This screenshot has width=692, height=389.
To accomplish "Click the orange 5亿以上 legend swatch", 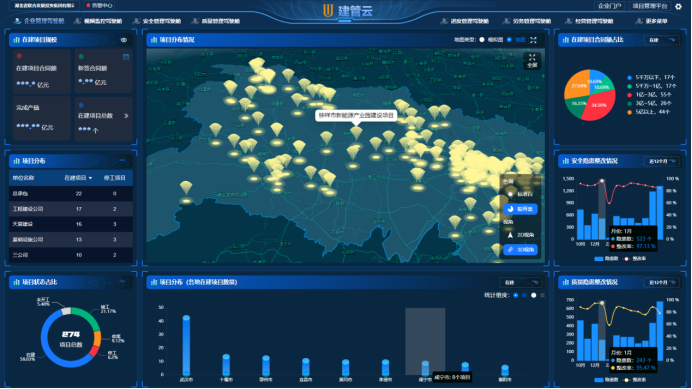I will coord(629,112).
